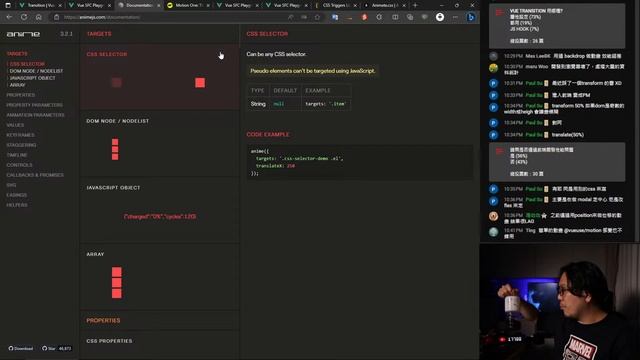Open SVG section in sidebar
640x360 pixels.
11,185
